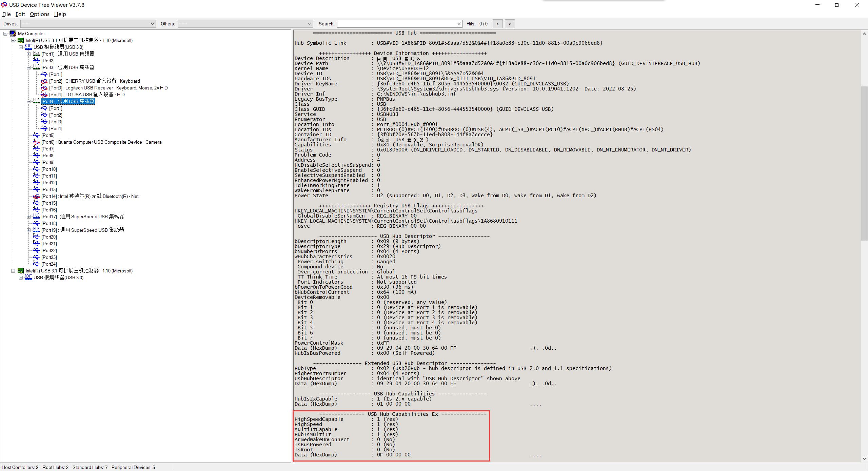This screenshot has height=471, width=868.
Task: Click the ROOT hub icon under first controller
Action: (x=28, y=47)
